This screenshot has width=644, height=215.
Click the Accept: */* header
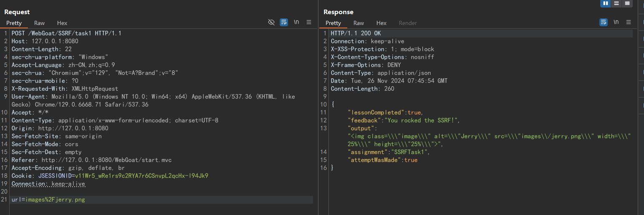click(x=30, y=112)
